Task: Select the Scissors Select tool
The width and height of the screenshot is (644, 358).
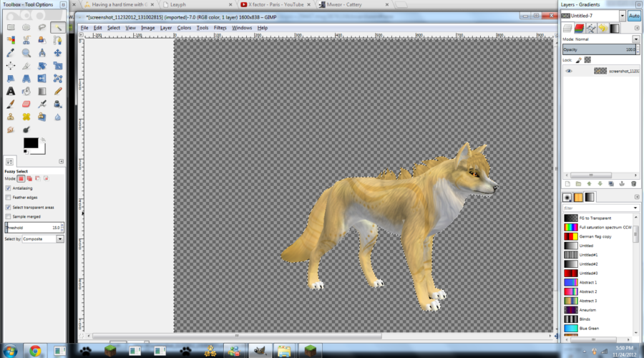Action: coord(26,40)
